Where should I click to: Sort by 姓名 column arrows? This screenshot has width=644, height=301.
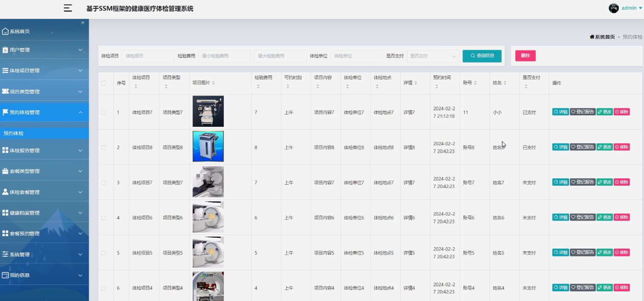tap(505, 83)
